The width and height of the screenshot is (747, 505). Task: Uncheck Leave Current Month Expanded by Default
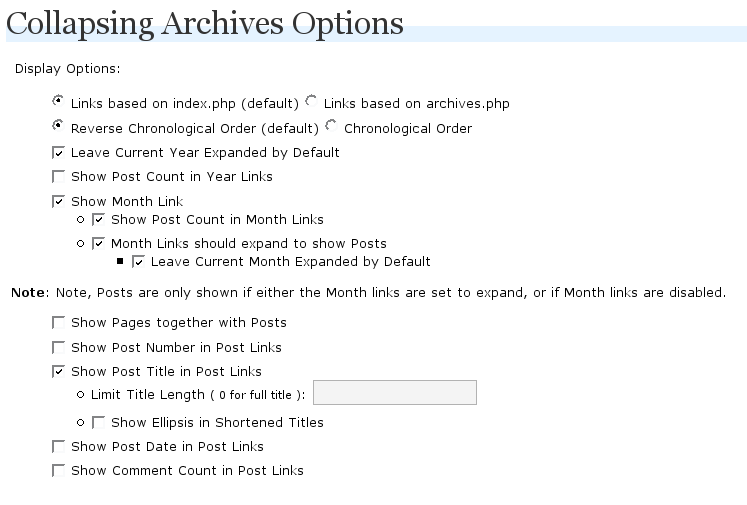(x=138, y=262)
